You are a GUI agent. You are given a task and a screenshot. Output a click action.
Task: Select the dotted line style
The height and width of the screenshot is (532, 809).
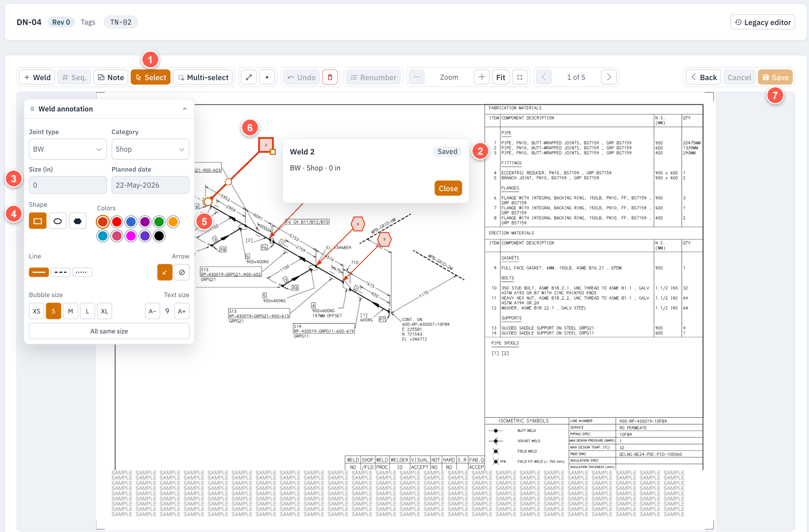(x=82, y=272)
